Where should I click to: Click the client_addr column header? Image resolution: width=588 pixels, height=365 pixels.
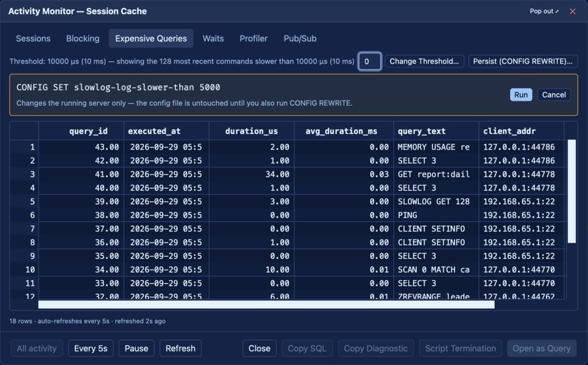(x=522, y=131)
